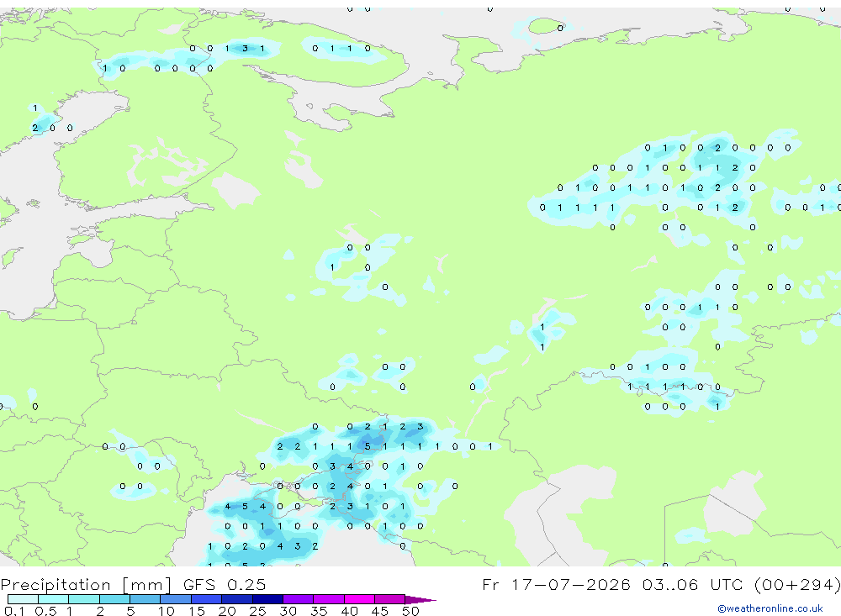Click the 3 in the top '0 0 1 3 1' row
841x616 pixels.
click(245, 48)
